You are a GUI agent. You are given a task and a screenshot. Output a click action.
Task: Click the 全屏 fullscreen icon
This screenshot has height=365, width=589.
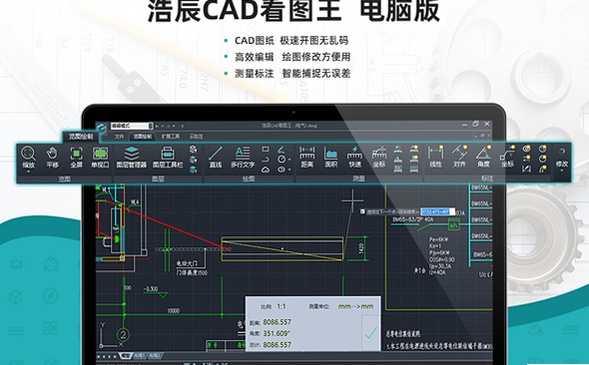click(x=76, y=157)
